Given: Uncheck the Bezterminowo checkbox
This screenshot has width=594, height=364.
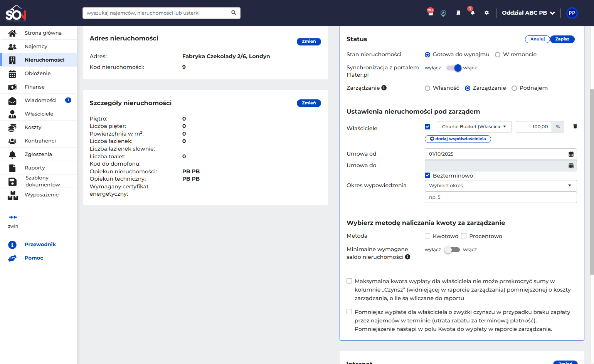Looking at the screenshot, I should click(427, 175).
